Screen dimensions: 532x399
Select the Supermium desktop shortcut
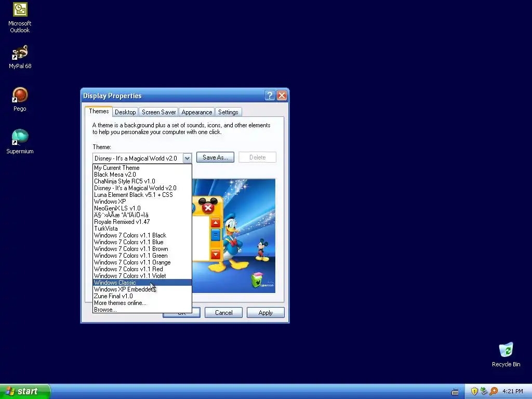coord(20,142)
